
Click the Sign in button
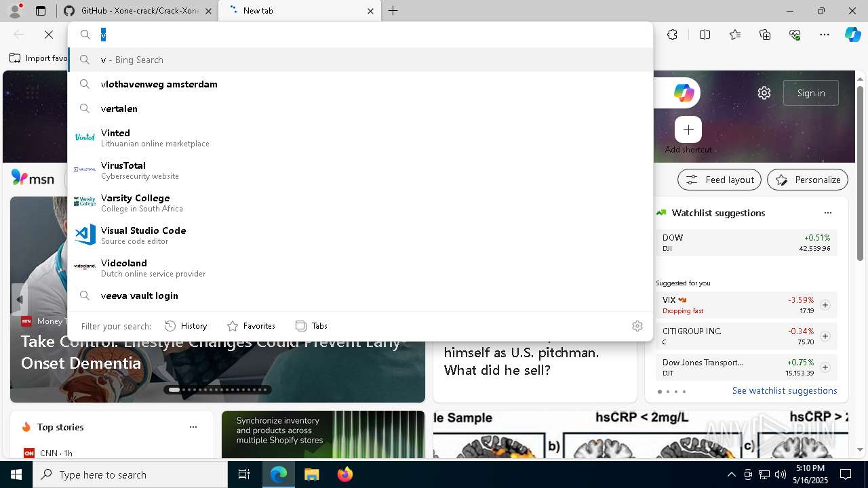tap(811, 93)
